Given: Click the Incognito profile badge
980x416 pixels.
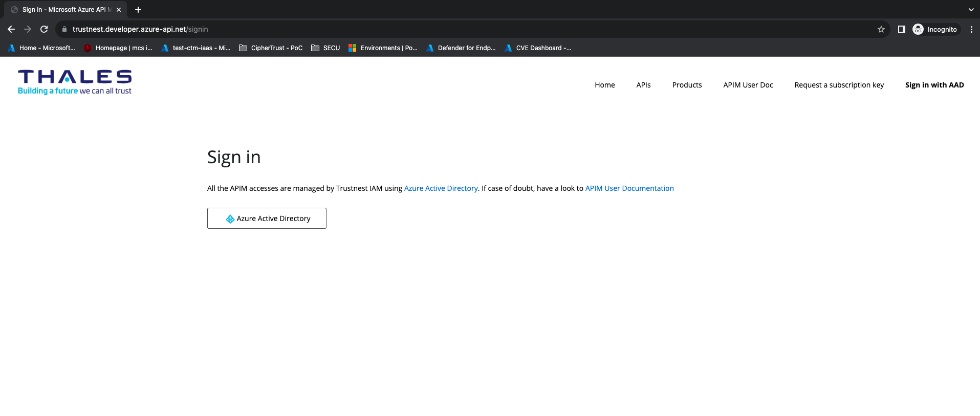Looking at the screenshot, I should [x=935, y=29].
